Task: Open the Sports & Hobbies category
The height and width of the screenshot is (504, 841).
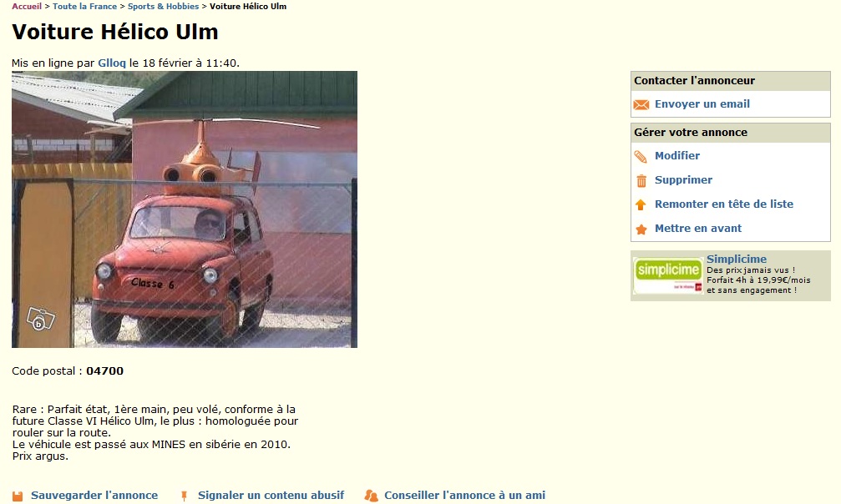Action: pos(163,7)
